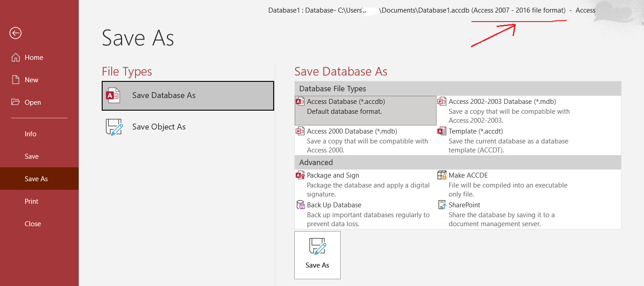Click the back arrow circle icon
Viewport: 644px width, 286px height.
pyautogui.click(x=16, y=33)
